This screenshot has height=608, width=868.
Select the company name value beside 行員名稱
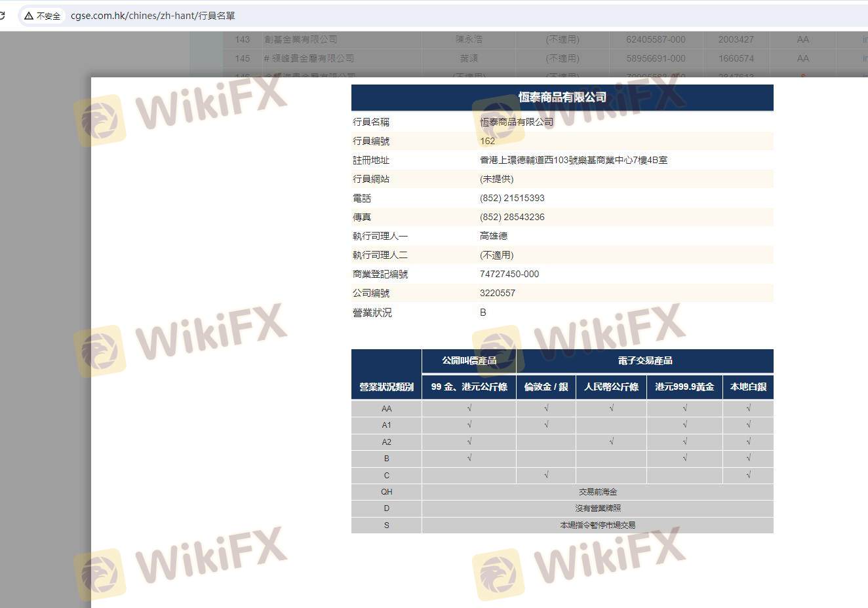tap(517, 122)
